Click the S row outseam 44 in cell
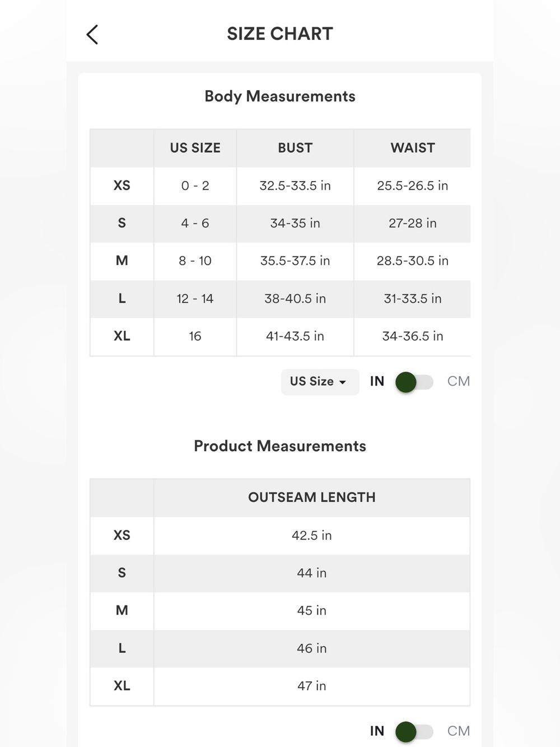Screen dimensions: 560x747 (312, 573)
